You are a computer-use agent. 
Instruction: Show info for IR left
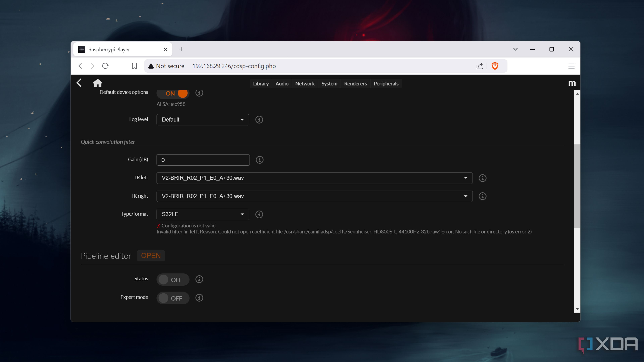(x=482, y=178)
